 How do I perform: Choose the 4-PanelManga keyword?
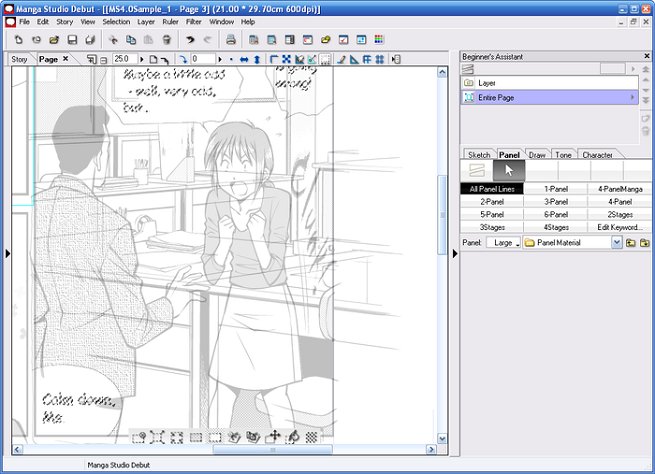click(620, 189)
